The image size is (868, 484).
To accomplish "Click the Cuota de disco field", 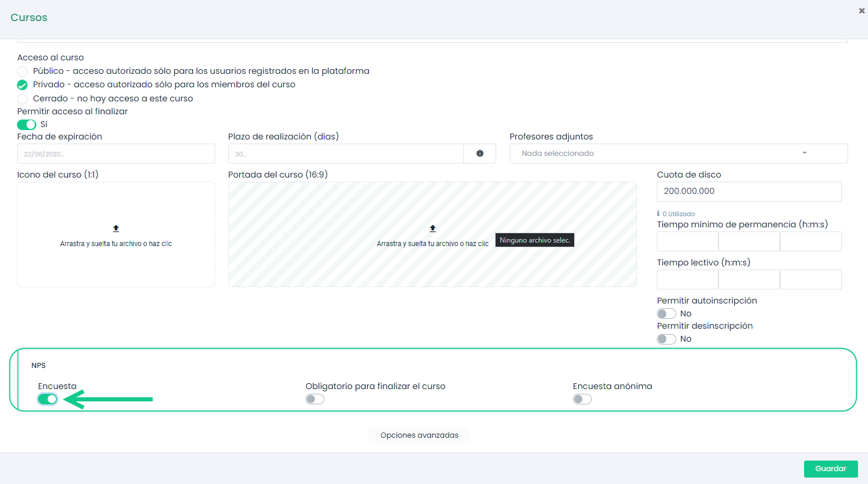I will [x=748, y=192].
